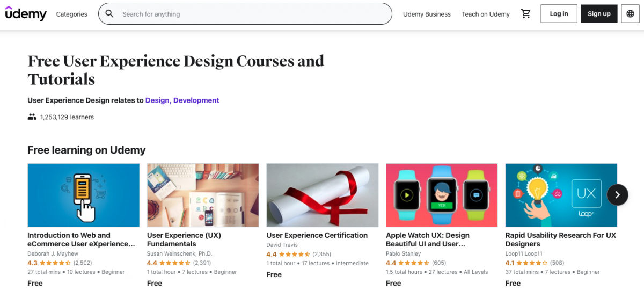Click User Experience (UX) Fundamentals title
Screen dimensions: 644x305
pos(184,239)
